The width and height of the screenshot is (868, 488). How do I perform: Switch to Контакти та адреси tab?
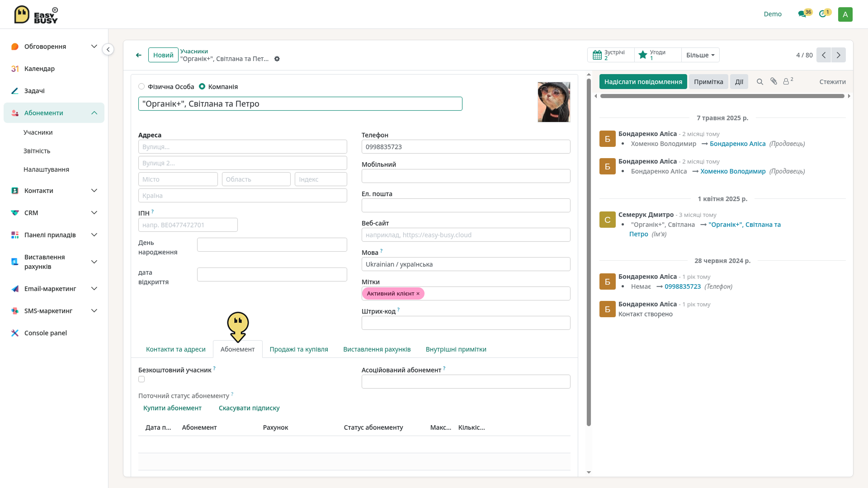pos(176,349)
